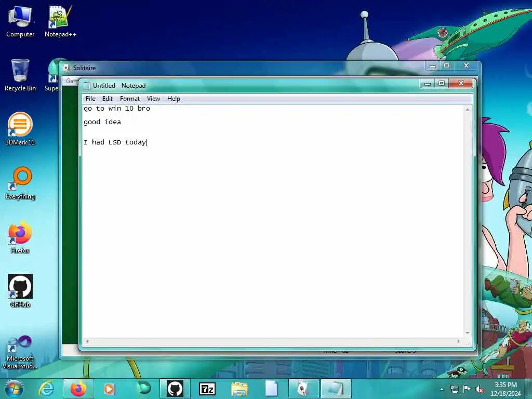Click the Show Desktop strip after the clock

click(x=528, y=389)
